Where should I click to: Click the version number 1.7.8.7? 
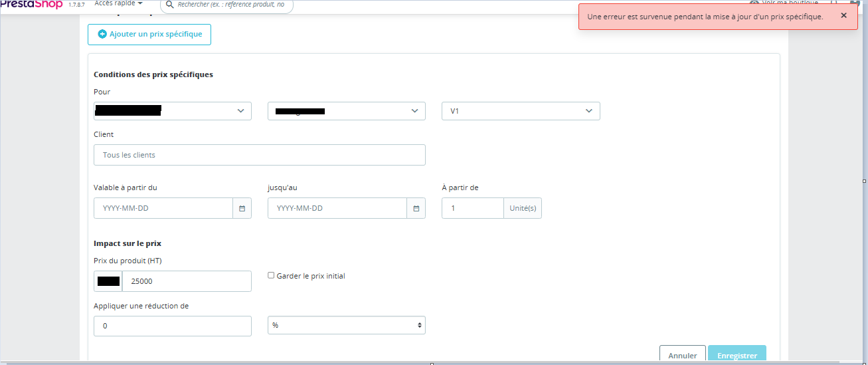tap(78, 4)
